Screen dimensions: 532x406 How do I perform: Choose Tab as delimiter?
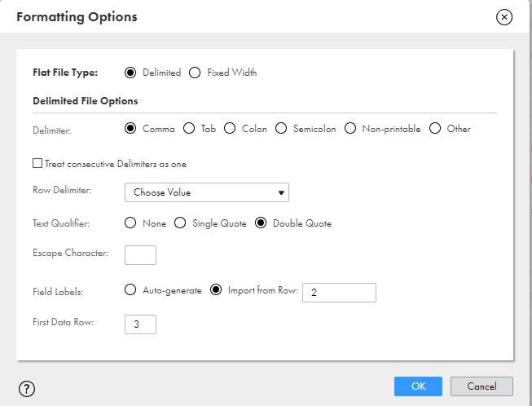(189, 128)
